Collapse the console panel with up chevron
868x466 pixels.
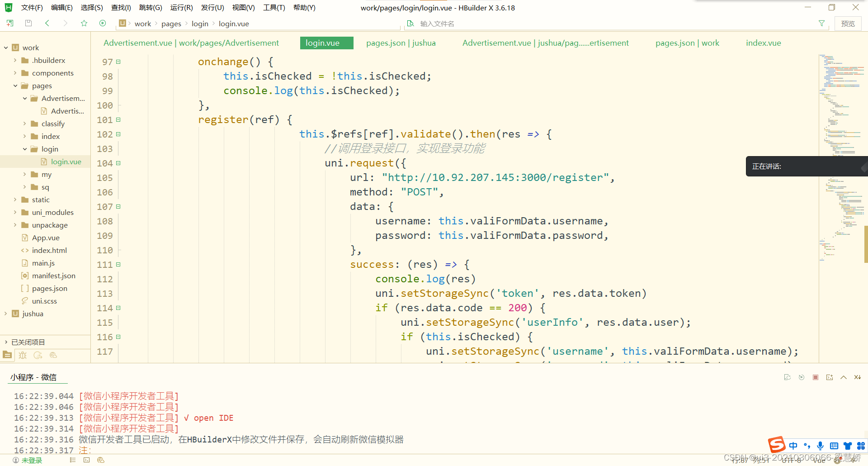coord(844,377)
